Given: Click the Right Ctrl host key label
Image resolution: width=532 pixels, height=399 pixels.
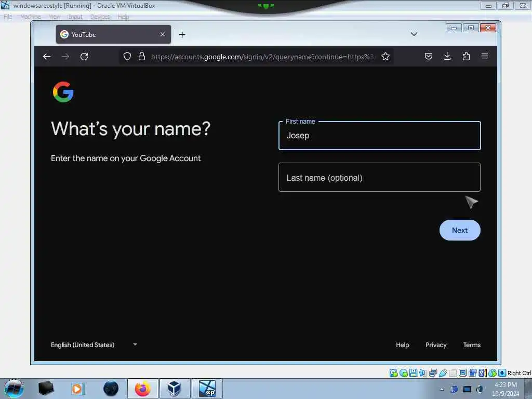Looking at the screenshot, I should [519, 373].
